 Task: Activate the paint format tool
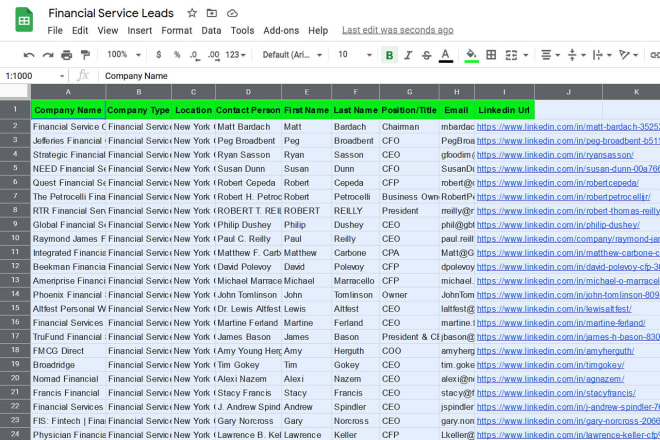coord(85,55)
